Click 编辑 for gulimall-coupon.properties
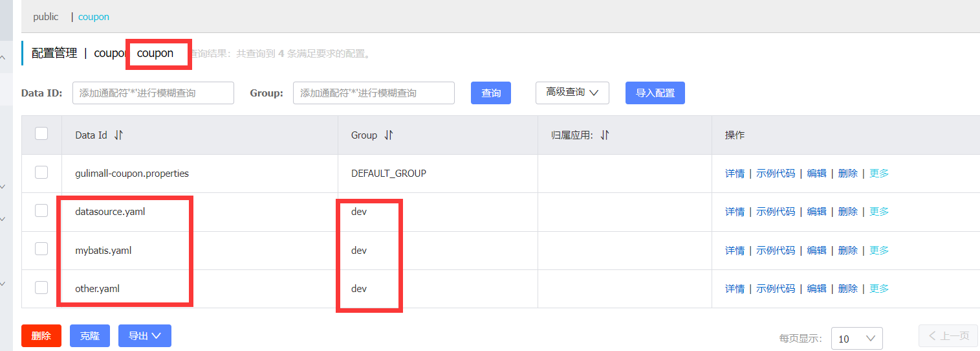The width and height of the screenshot is (980, 351). point(817,174)
